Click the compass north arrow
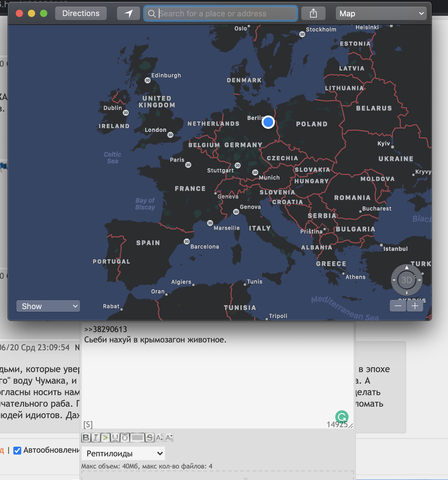The height and width of the screenshot is (480, 448). point(407,267)
